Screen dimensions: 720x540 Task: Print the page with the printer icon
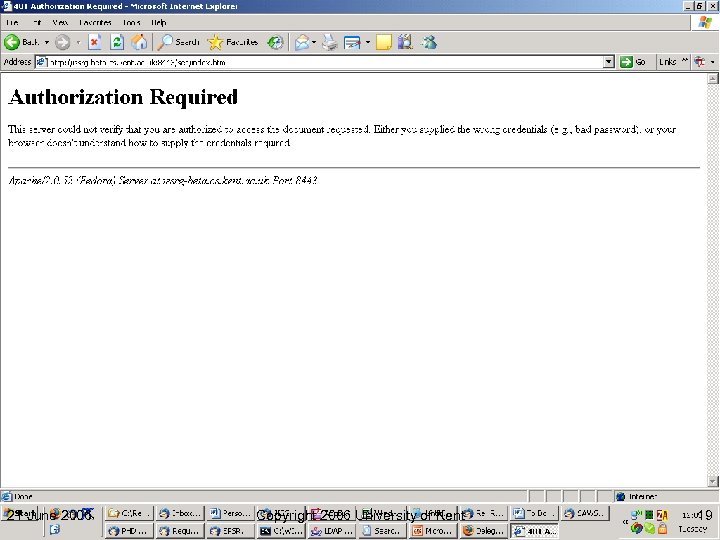330,42
